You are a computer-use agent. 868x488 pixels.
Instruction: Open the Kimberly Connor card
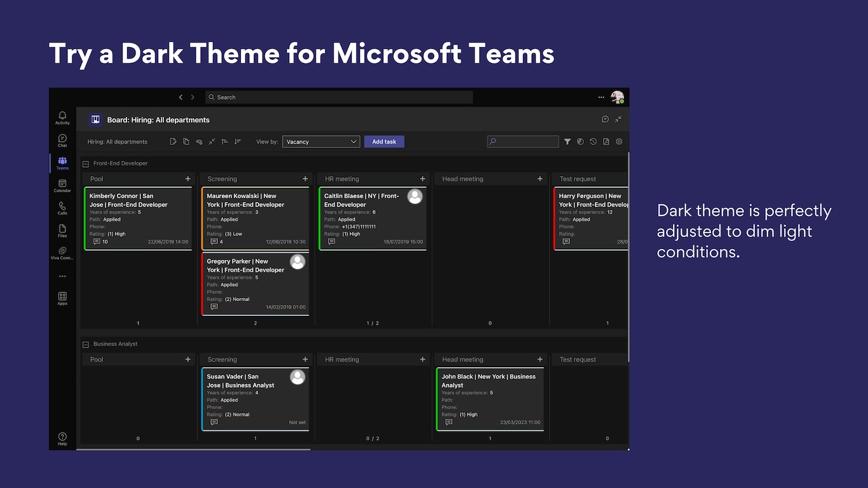coord(138,219)
